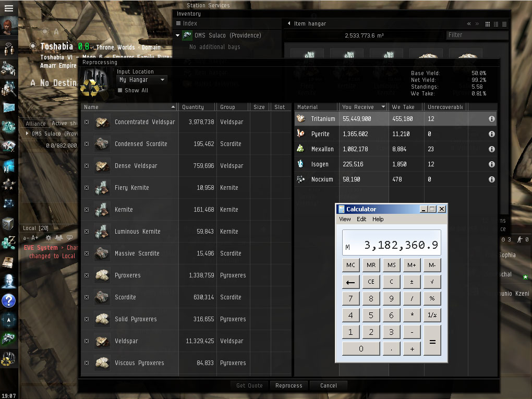
Task: Switch to the Active ship tab
Action: [x=64, y=124]
